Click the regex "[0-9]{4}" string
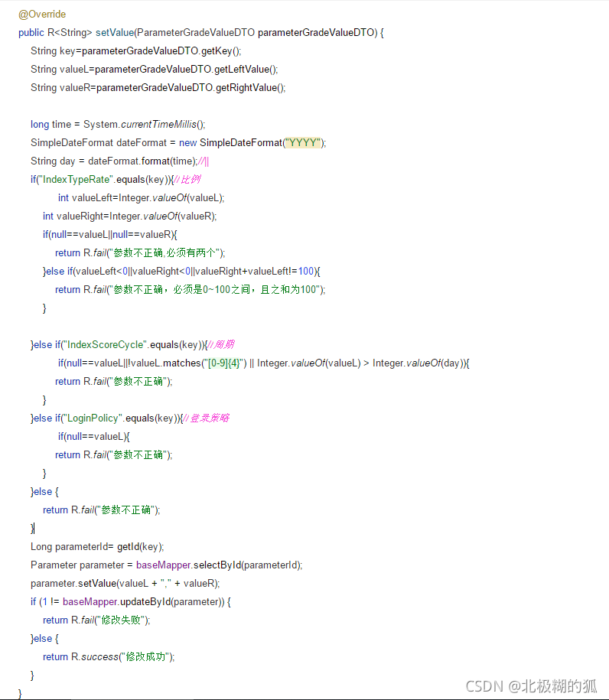This screenshot has width=609, height=700. [223, 363]
